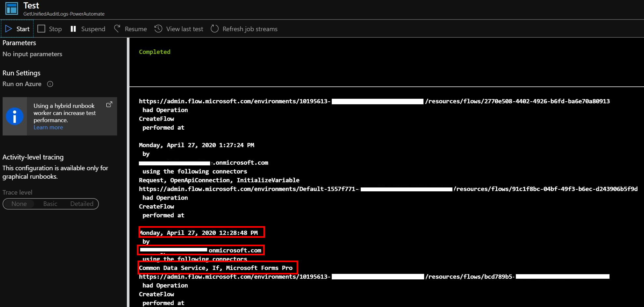Click Common Data Service connectors line

tap(216, 268)
